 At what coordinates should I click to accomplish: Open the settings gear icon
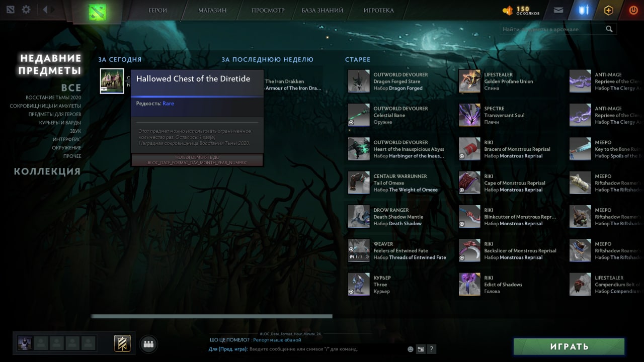26,10
